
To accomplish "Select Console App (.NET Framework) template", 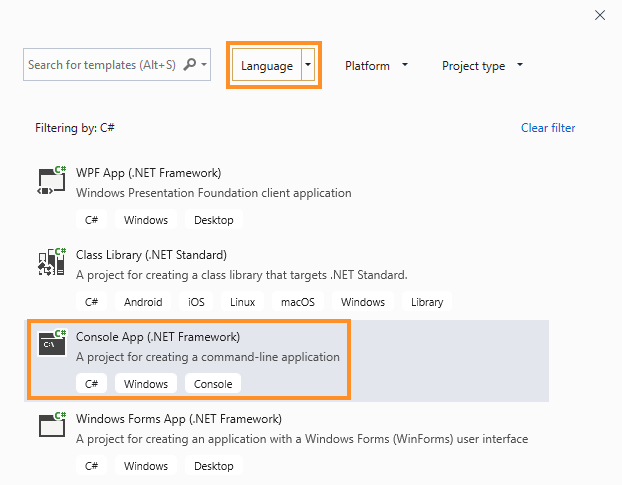I will click(286, 360).
